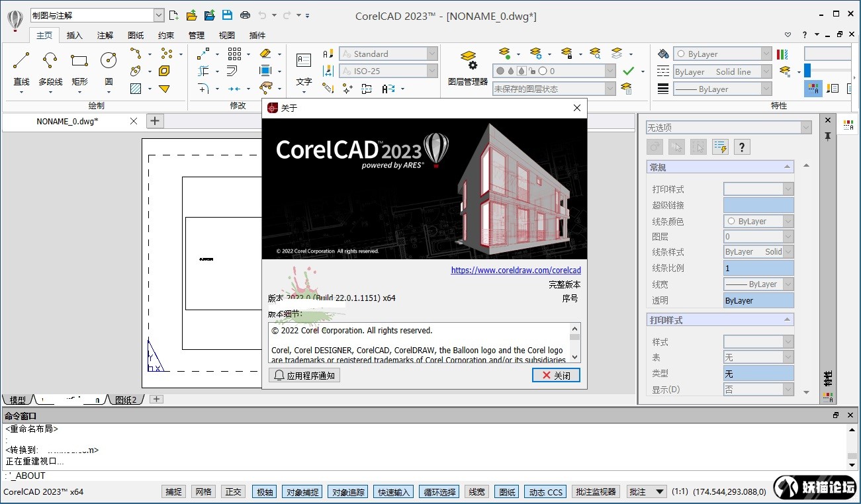Click the open folder icon in quick access toolbar
861x504 pixels.
(191, 15)
